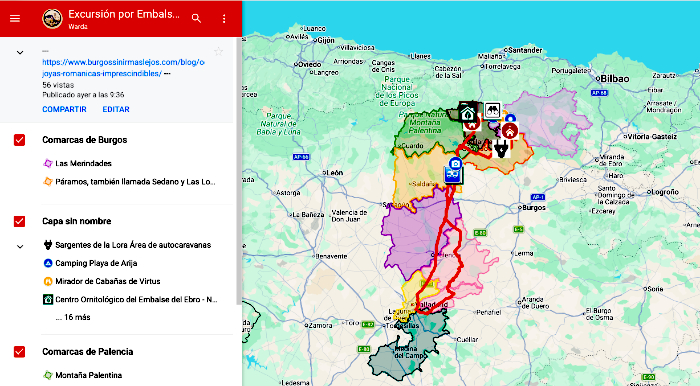The height and width of the screenshot is (386, 700).
Task: Click the map author avatar thumbnail
Action: (52, 19)
